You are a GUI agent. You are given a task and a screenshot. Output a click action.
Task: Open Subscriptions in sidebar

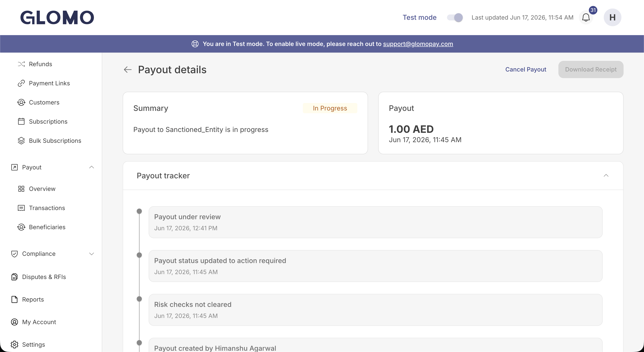pyautogui.click(x=48, y=122)
